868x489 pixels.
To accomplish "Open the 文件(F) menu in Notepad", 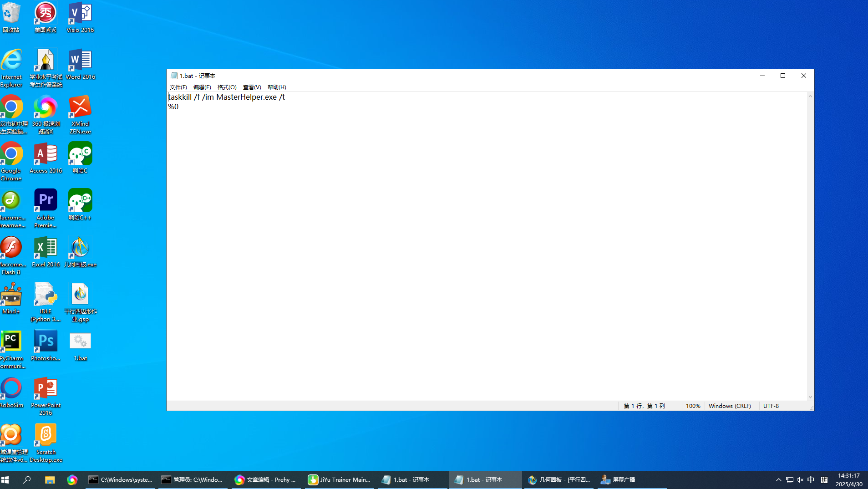I will pos(178,87).
